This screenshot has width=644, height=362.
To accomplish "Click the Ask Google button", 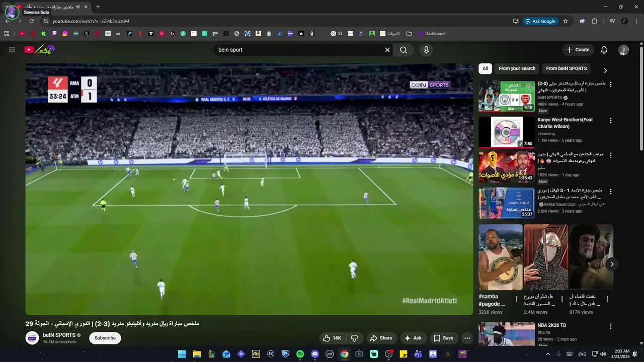I will [540, 21].
